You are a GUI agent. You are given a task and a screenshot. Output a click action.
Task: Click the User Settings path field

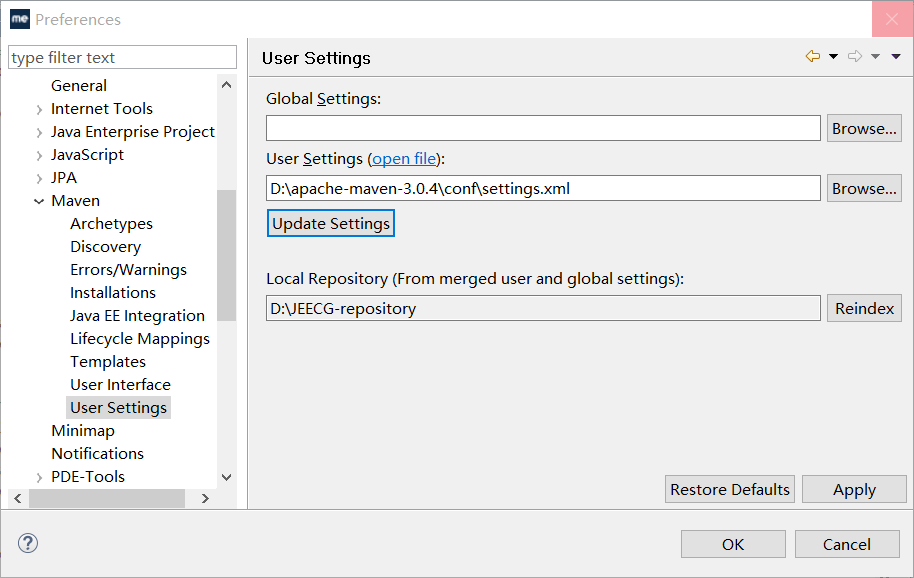pos(543,188)
